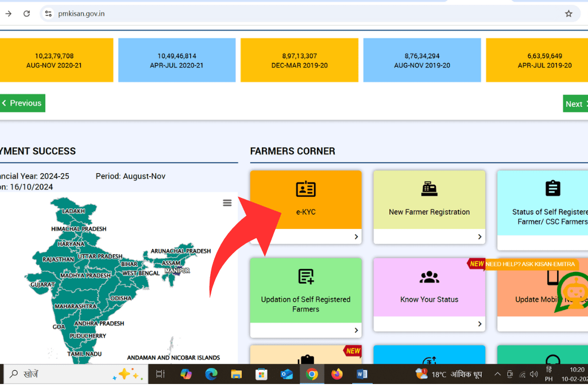Click the LADAKH label on the map

point(73,211)
